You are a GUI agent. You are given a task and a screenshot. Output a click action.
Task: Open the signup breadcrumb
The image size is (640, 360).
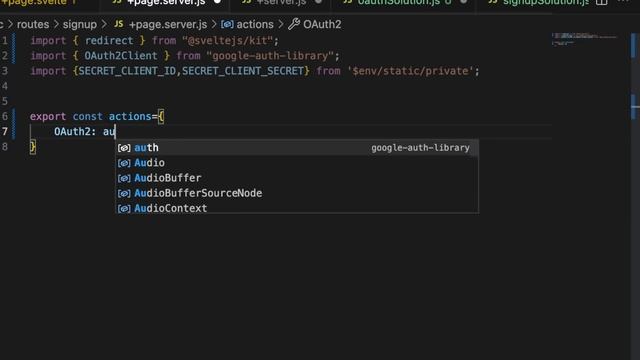(x=80, y=24)
